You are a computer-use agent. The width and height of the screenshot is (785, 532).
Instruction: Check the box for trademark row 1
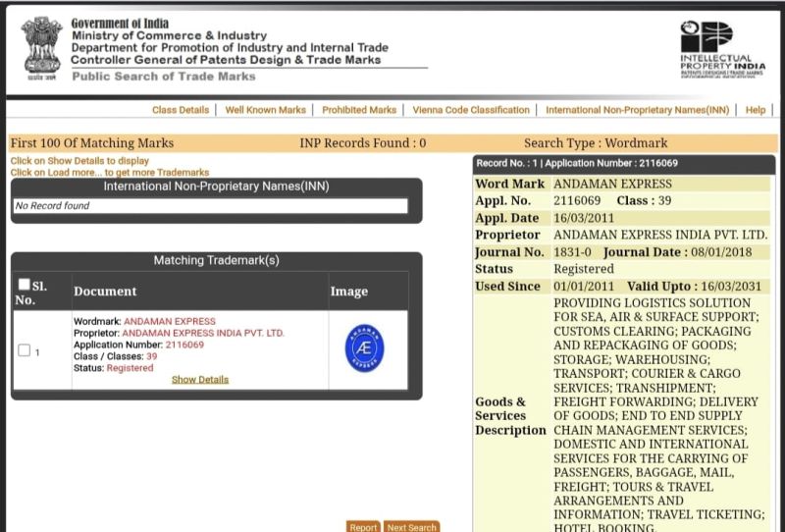25,351
